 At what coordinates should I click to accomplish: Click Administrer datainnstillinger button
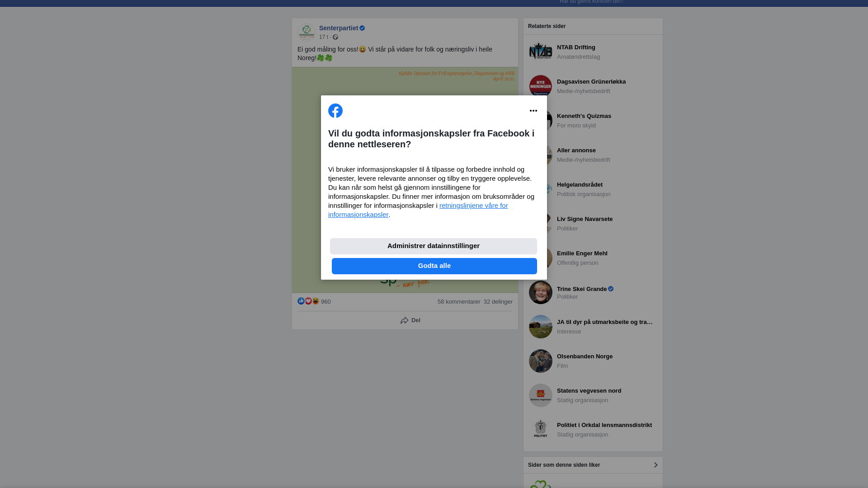[434, 246]
